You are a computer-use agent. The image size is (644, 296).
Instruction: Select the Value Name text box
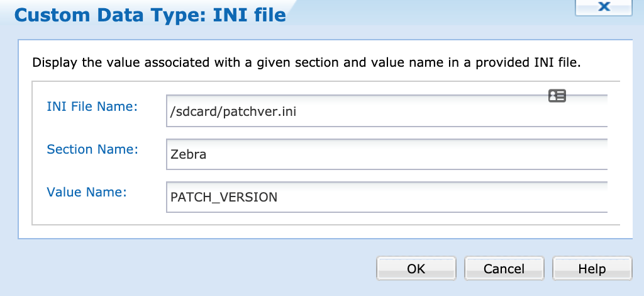click(x=386, y=197)
